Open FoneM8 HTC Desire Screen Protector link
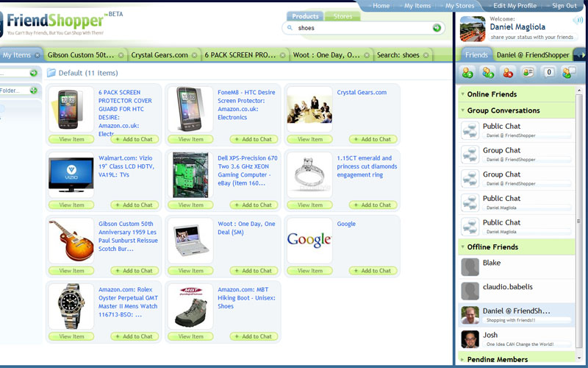The height and width of the screenshot is (368, 588). point(246,105)
